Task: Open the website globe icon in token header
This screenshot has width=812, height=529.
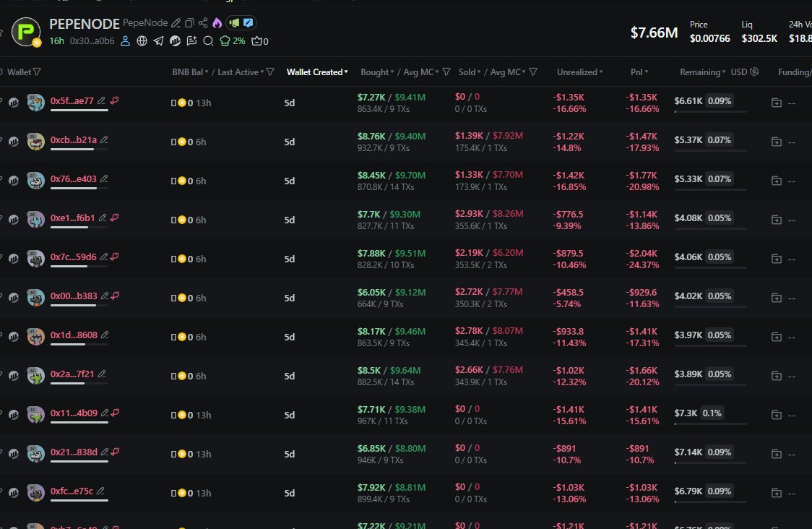Action: point(142,41)
